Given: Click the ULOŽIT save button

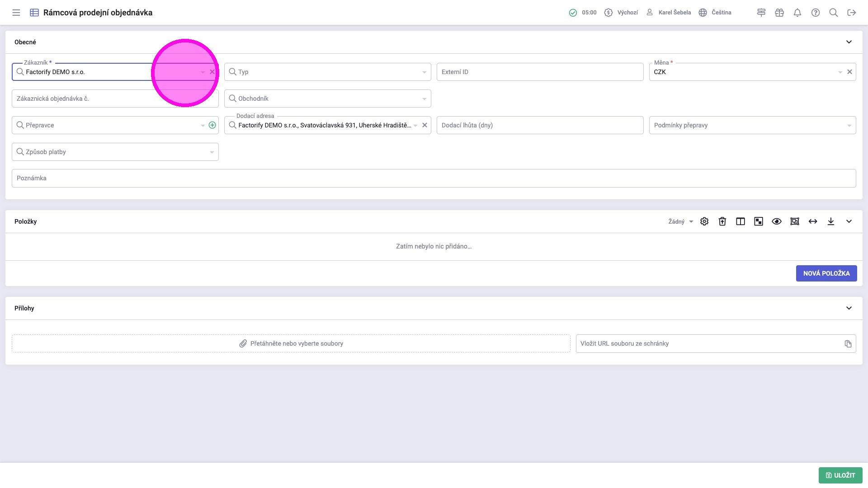Looking at the screenshot, I should (x=840, y=475).
